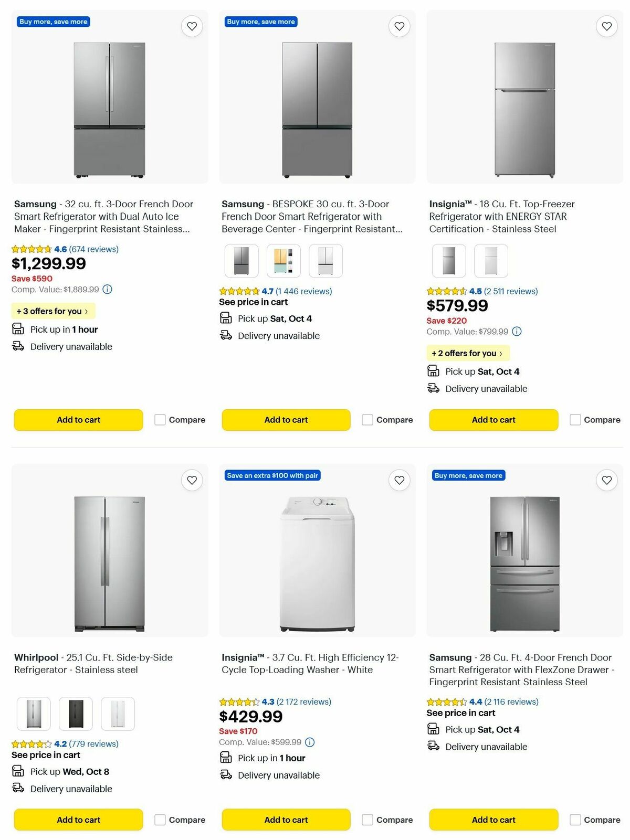Screen dimensions: 630x840
Task: Open the +2 offers for you details
Action: tap(468, 353)
